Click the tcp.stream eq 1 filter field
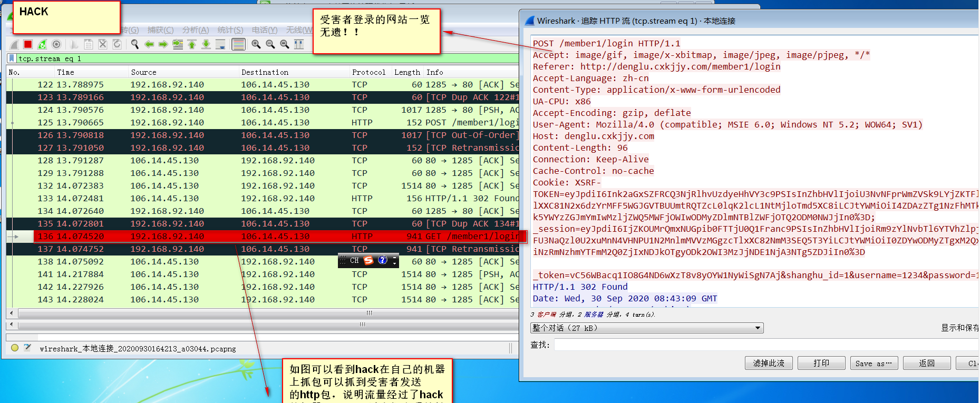This screenshot has height=403, width=980. (x=268, y=58)
